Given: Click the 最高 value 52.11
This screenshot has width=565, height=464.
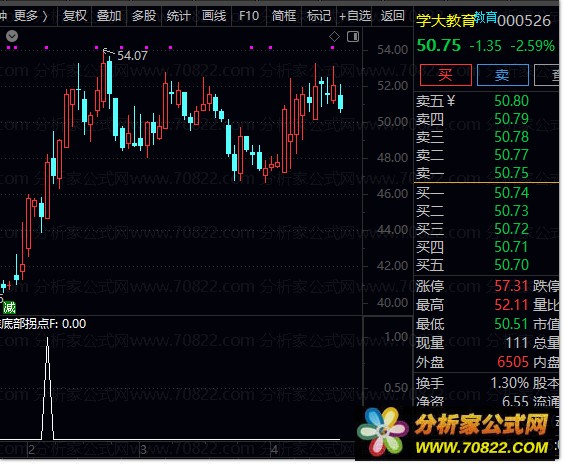Looking at the screenshot, I should [x=511, y=305].
